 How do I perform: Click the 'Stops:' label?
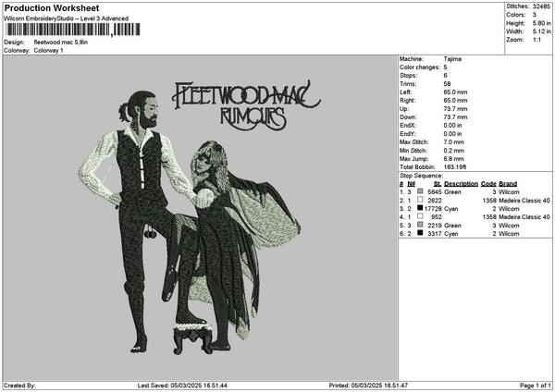pyautogui.click(x=409, y=76)
